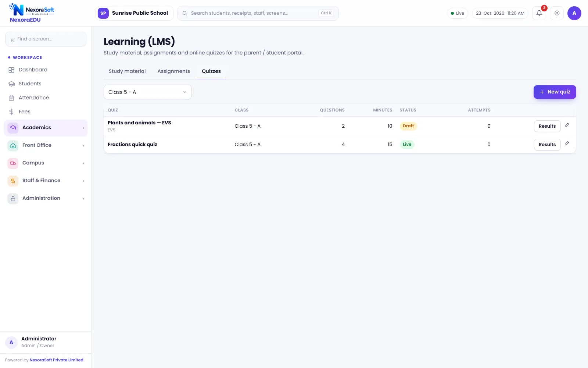Open the Sunrise Public School switcher
The height and width of the screenshot is (368, 588).
click(x=135, y=13)
